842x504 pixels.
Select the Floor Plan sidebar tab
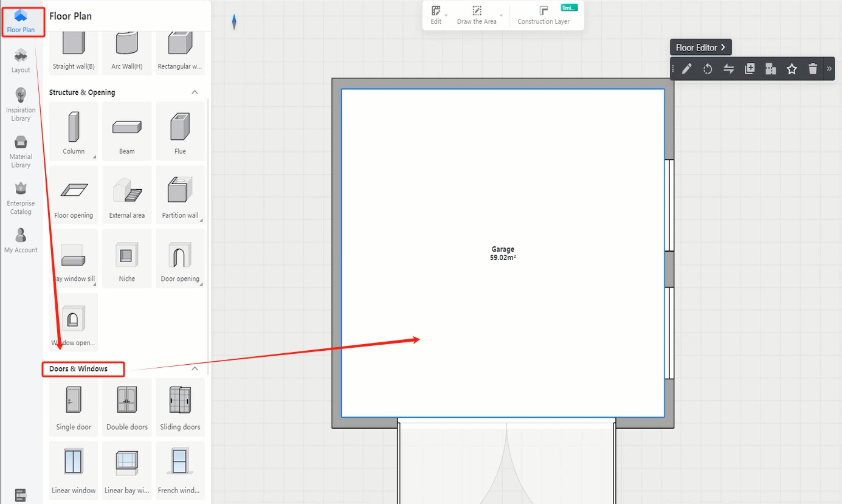pyautogui.click(x=21, y=22)
